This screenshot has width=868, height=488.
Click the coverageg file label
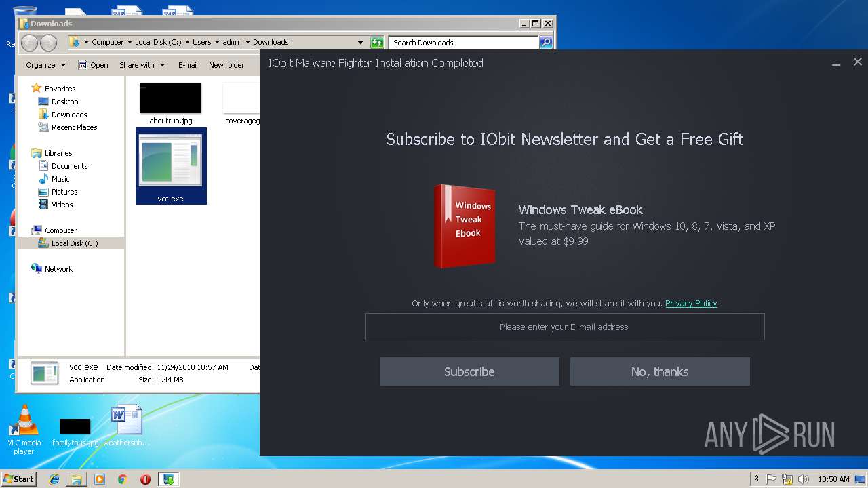click(243, 121)
